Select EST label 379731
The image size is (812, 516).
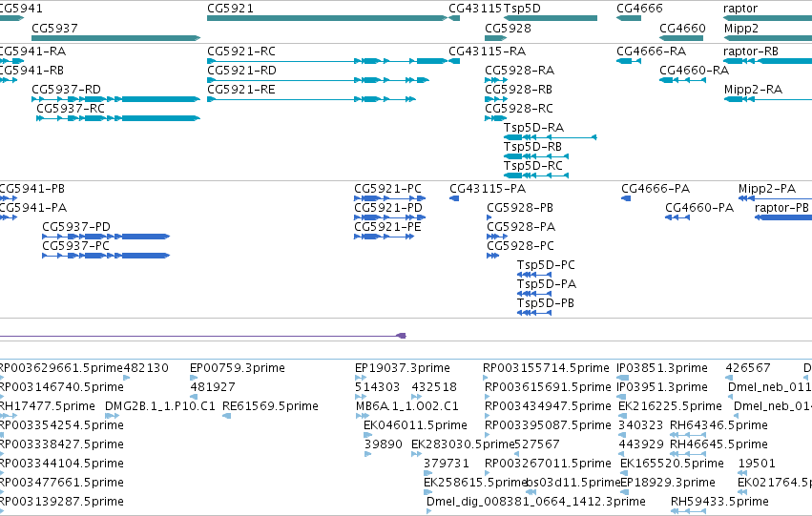(447, 464)
